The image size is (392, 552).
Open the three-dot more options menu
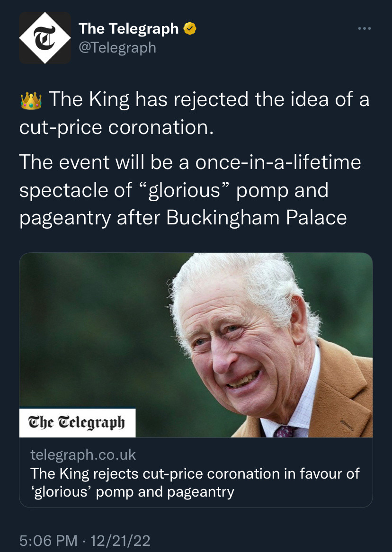point(364,28)
